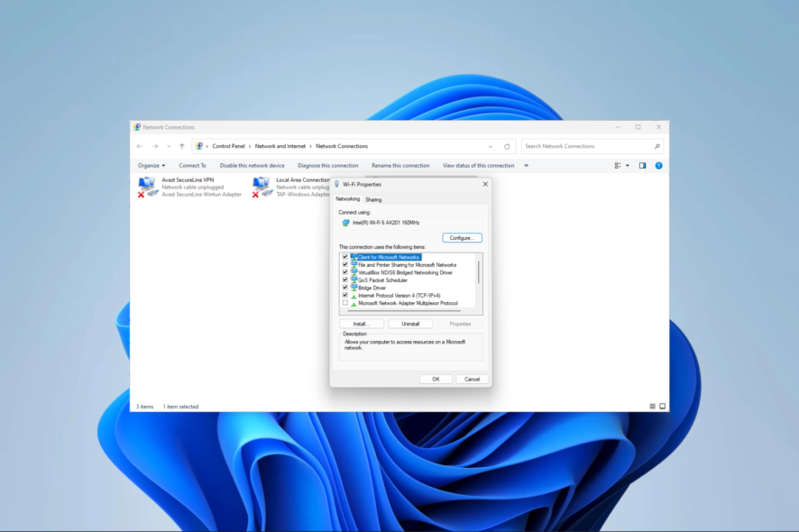Click Control Panel in the breadcrumb
This screenshot has width=799, height=532.
(x=228, y=146)
